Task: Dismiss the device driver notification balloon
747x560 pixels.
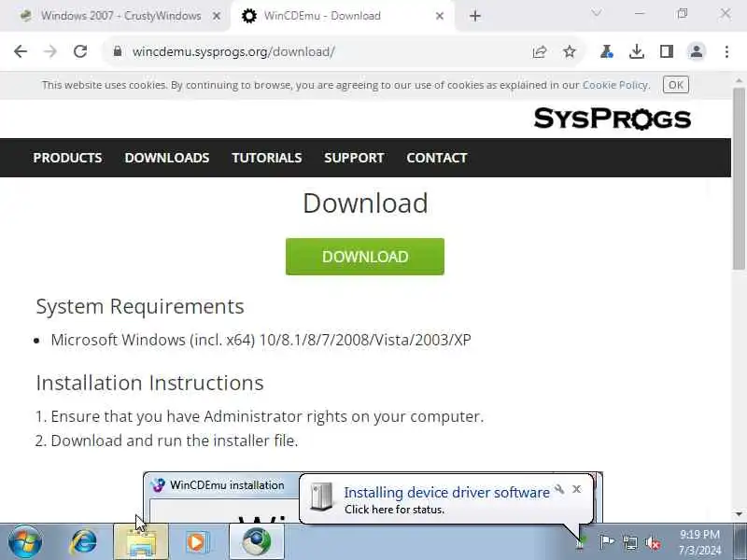Action: pyautogui.click(x=577, y=489)
